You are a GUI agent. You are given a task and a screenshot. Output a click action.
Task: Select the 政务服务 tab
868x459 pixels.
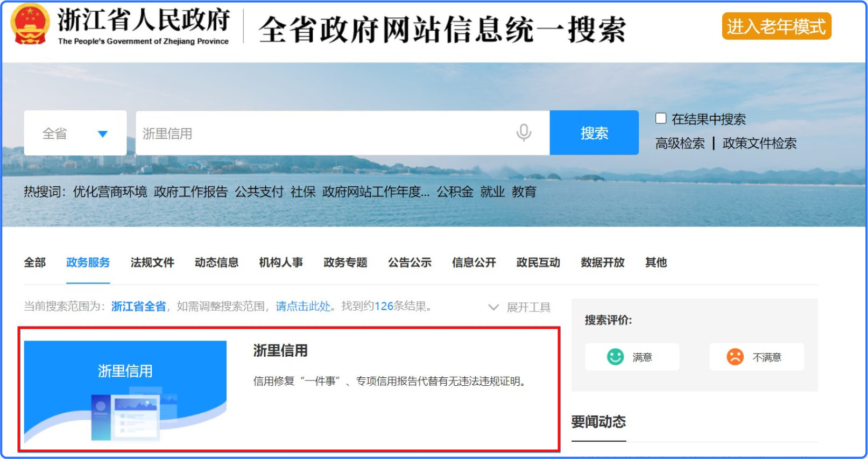[x=88, y=263]
